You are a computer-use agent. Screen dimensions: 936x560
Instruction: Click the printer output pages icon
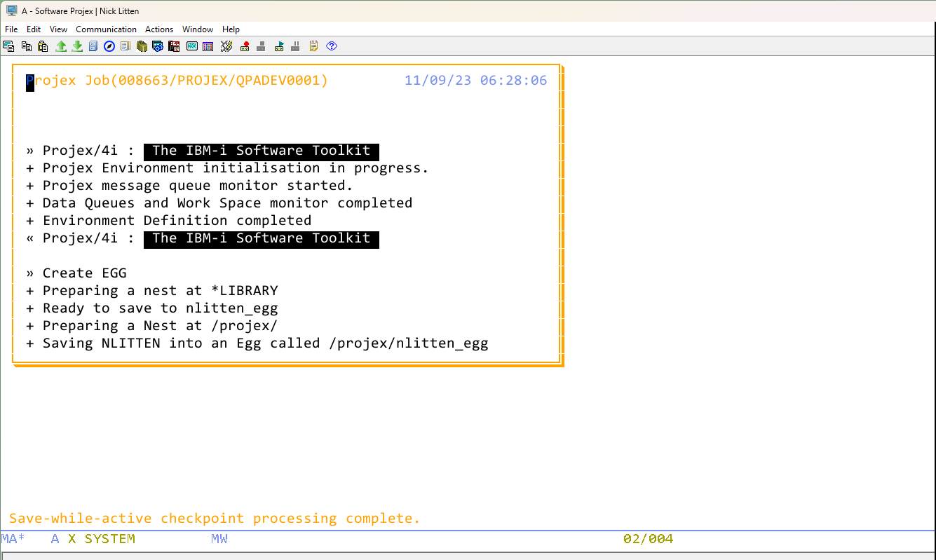click(126, 46)
